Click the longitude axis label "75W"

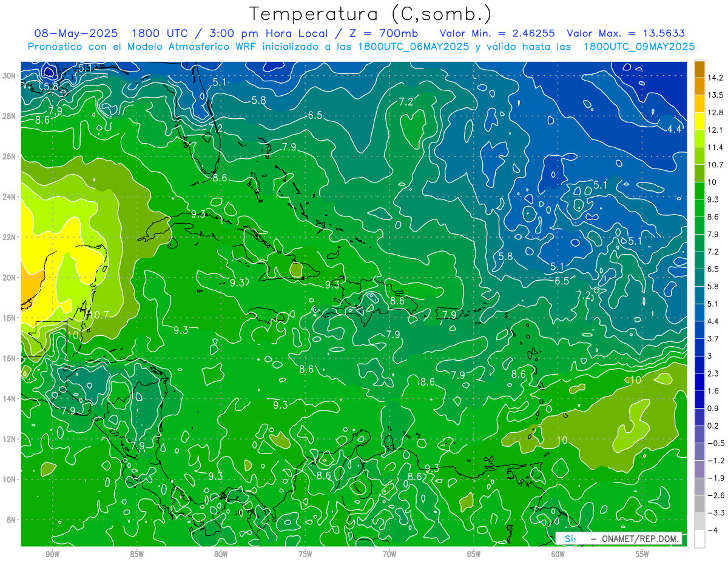[305, 555]
